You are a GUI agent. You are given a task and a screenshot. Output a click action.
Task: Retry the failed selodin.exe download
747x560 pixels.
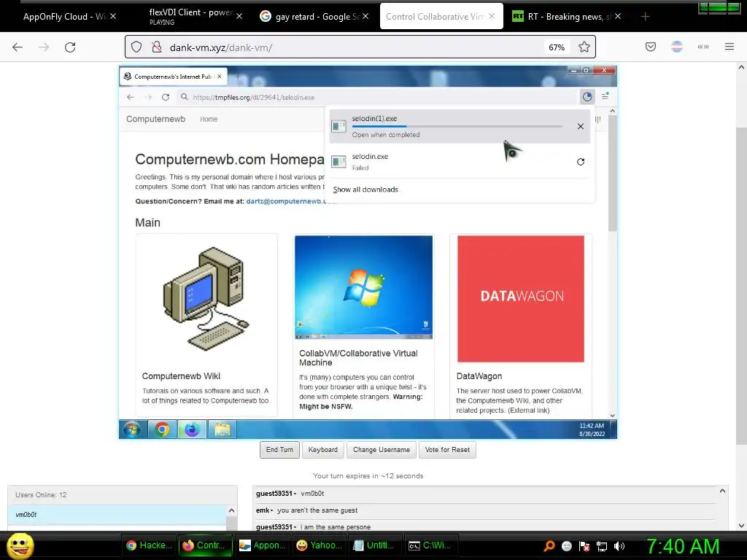580,162
